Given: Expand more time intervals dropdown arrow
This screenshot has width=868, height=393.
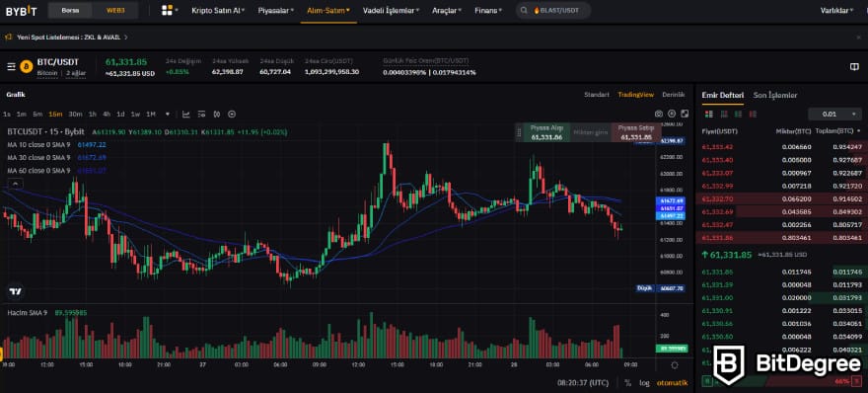Looking at the screenshot, I should click(167, 115).
